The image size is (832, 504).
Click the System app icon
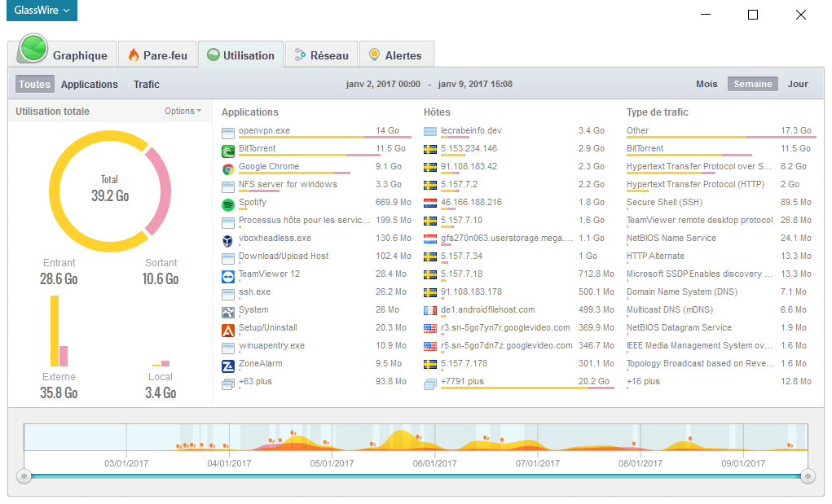[228, 313]
